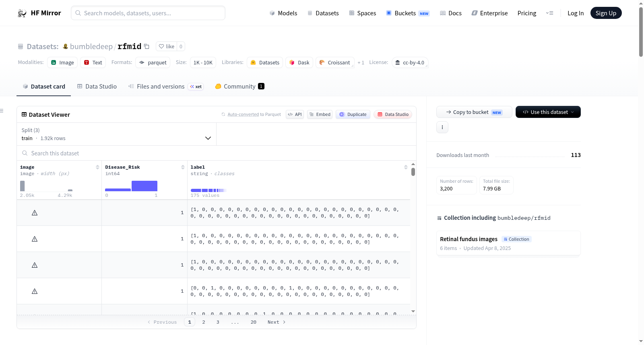The width and height of the screenshot is (644, 345).
Task: Go to Spaces in the top navigation
Action: (x=363, y=13)
